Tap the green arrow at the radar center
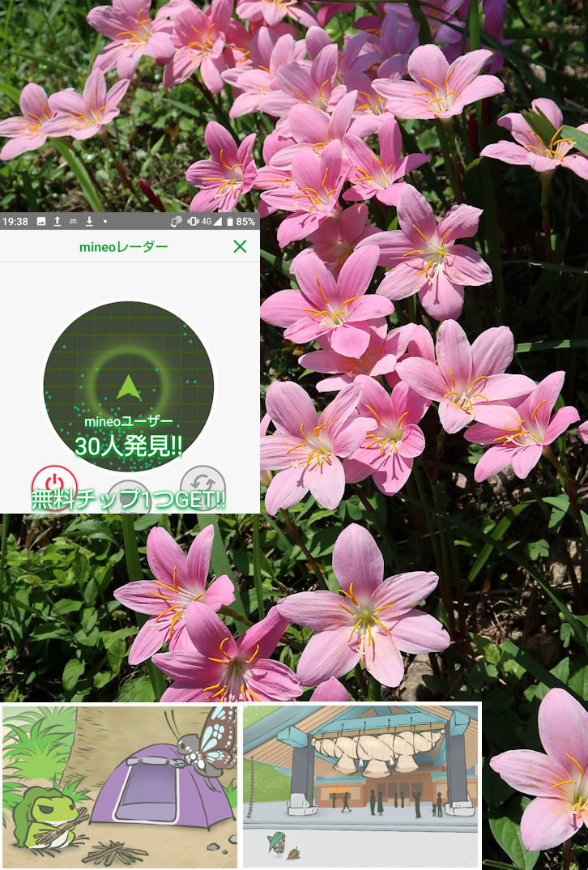The image size is (588, 870). [x=129, y=386]
